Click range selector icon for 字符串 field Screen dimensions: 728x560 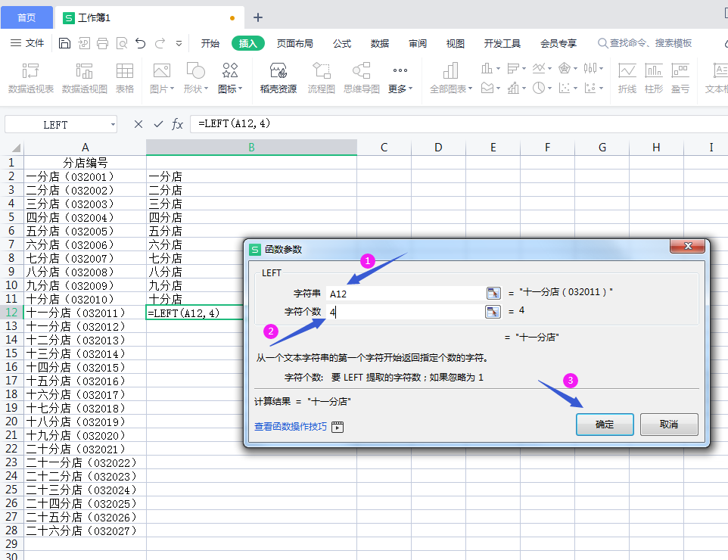493,293
